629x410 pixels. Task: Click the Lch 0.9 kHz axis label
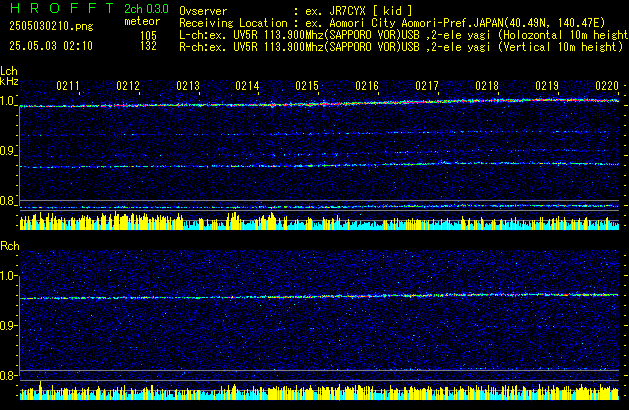(7, 151)
